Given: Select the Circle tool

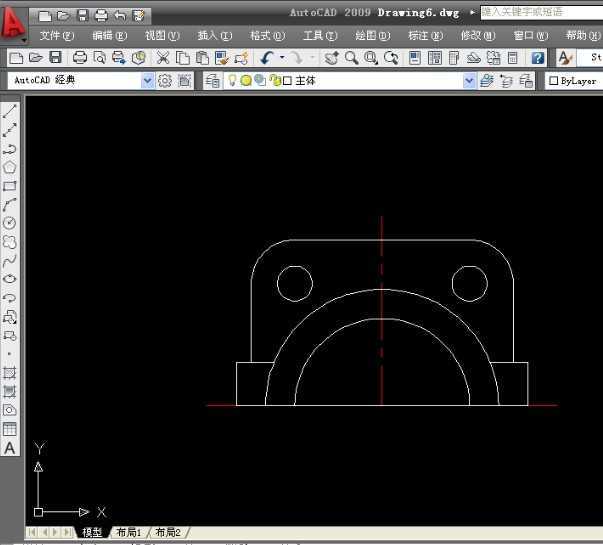Looking at the screenshot, I should [x=10, y=223].
